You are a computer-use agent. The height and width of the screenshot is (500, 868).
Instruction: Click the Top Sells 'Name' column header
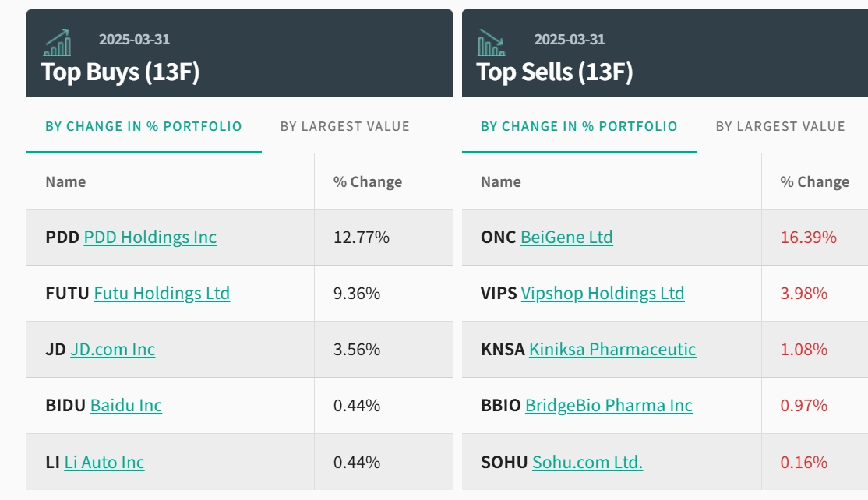click(501, 182)
